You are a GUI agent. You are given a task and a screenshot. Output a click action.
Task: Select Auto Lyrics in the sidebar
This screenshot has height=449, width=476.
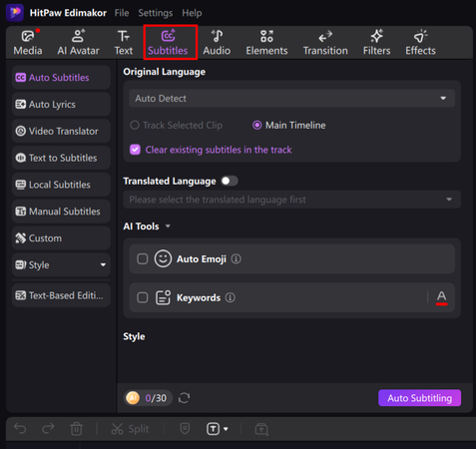coord(61,105)
